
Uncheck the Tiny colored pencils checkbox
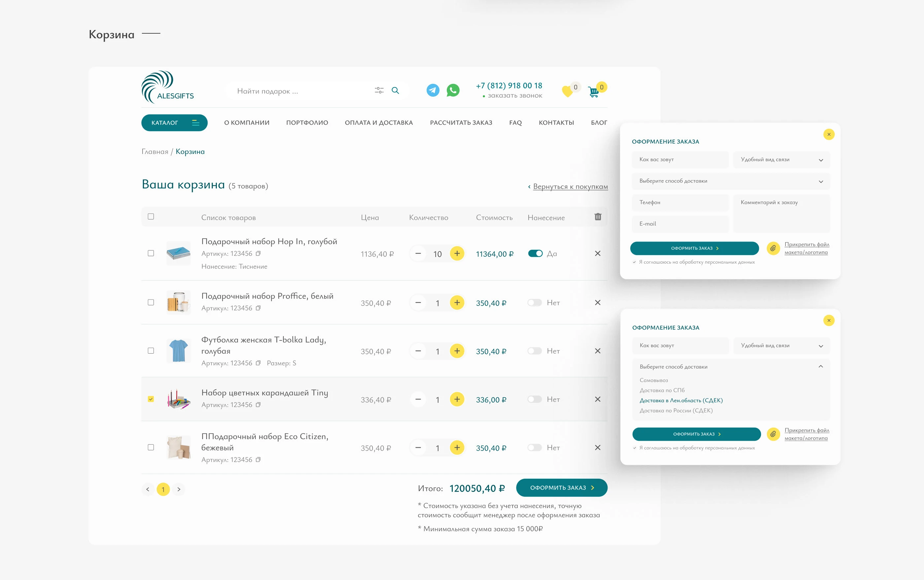(151, 399)
